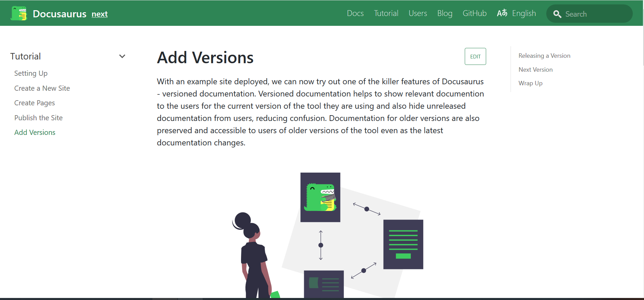
Task: Click the Add Versions page heading
Action: [205, 57]
